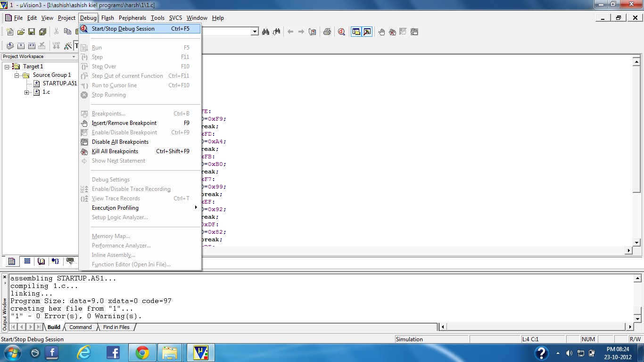Click the volume speaker tray icon
This screenshot has width=644, height=362.
[569, 353]
